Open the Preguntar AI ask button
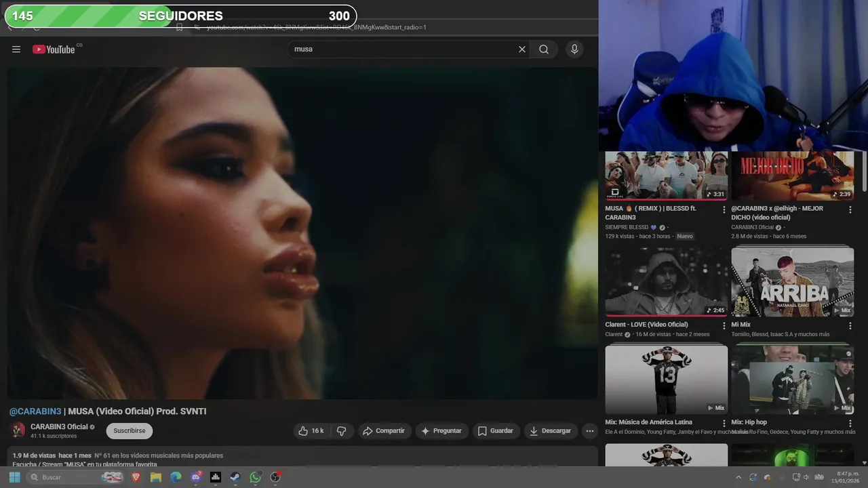Screen dimensions: 868x488 441,430
